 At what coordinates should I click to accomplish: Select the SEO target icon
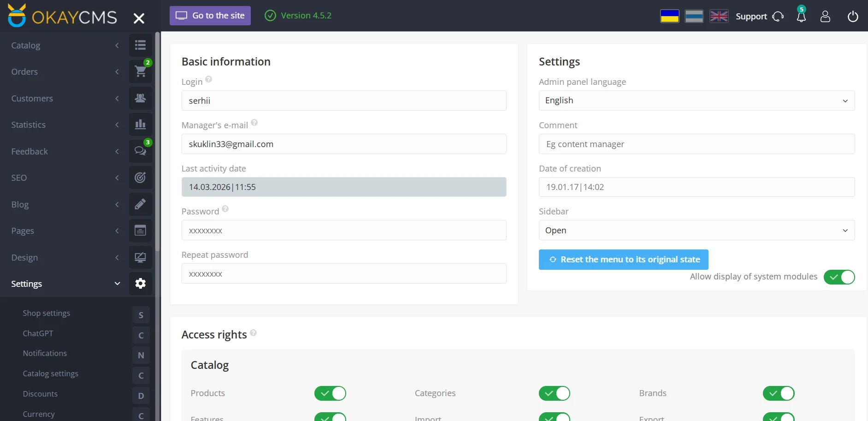[140, 178]
